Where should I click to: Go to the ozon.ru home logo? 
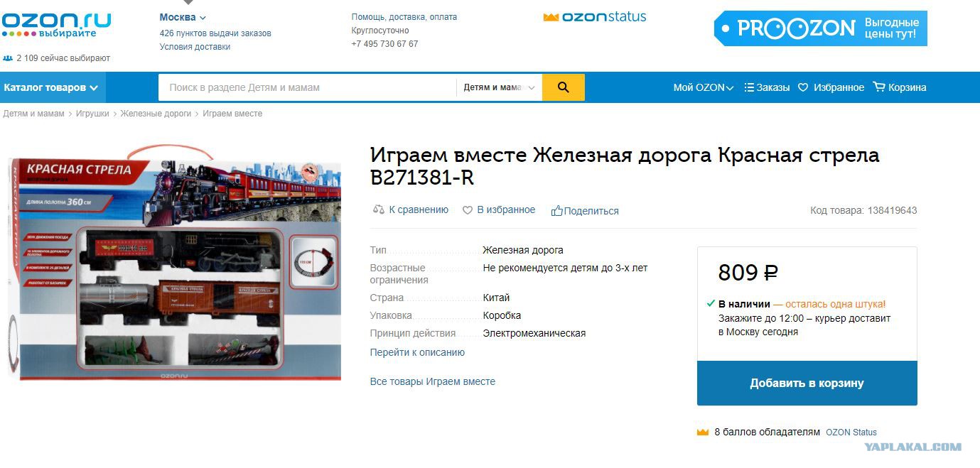coord(56,23)
